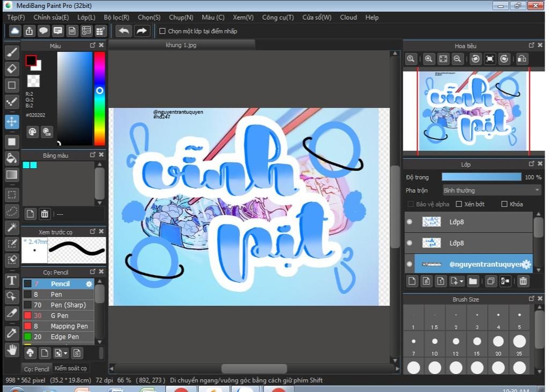
Task: Open the add-layer dropdown arrow in Layer panel
Action: point(462,282)
